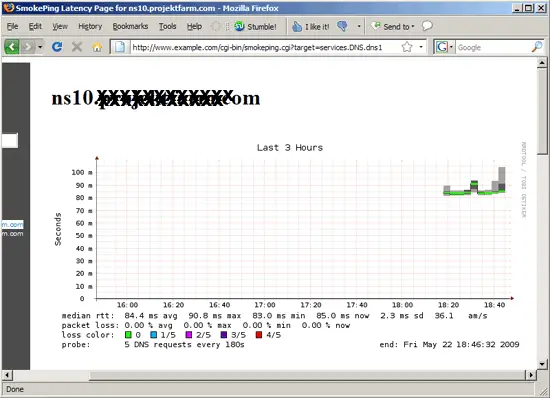The image size is (550, 398).
Task: Click the red 4/5 loss color swatch
Action: [x=259, y=335]
